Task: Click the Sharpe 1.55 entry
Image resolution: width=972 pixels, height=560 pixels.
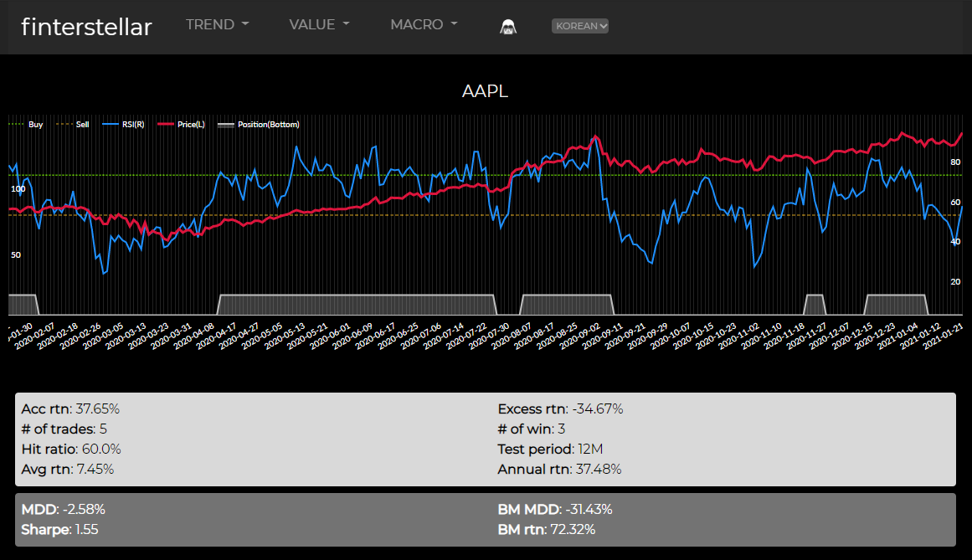Action: (59, 530)
